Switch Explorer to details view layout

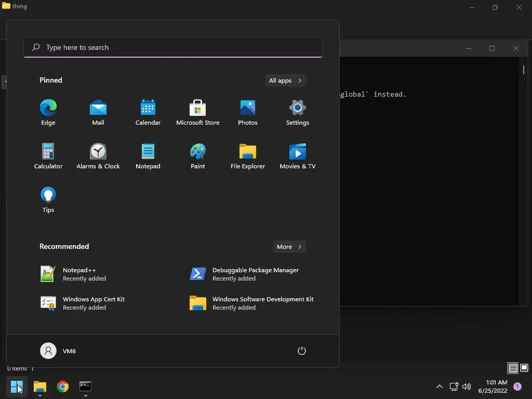(x=513, y=368)
